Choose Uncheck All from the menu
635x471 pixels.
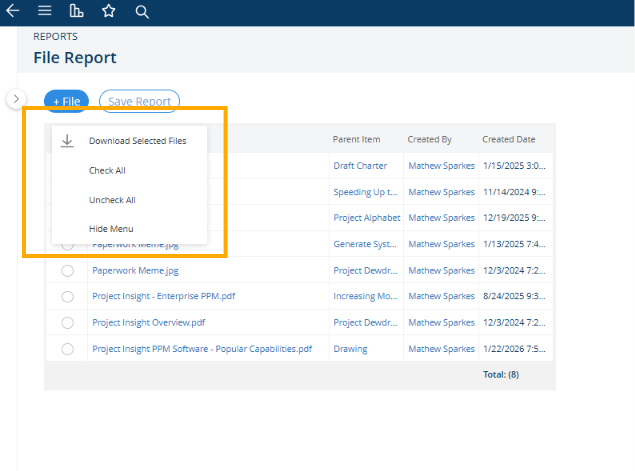pos(112,200)
